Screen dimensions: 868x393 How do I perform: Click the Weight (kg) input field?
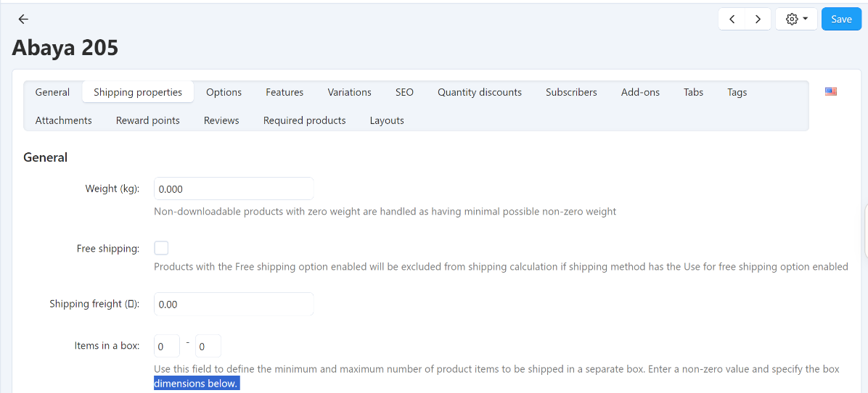coord(234,189)
